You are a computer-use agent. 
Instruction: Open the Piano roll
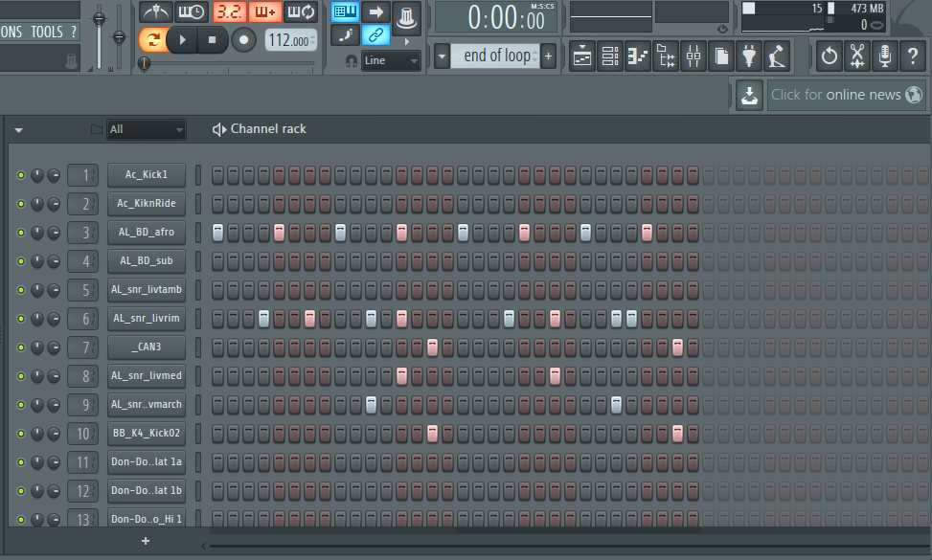(x=637, y=56)
